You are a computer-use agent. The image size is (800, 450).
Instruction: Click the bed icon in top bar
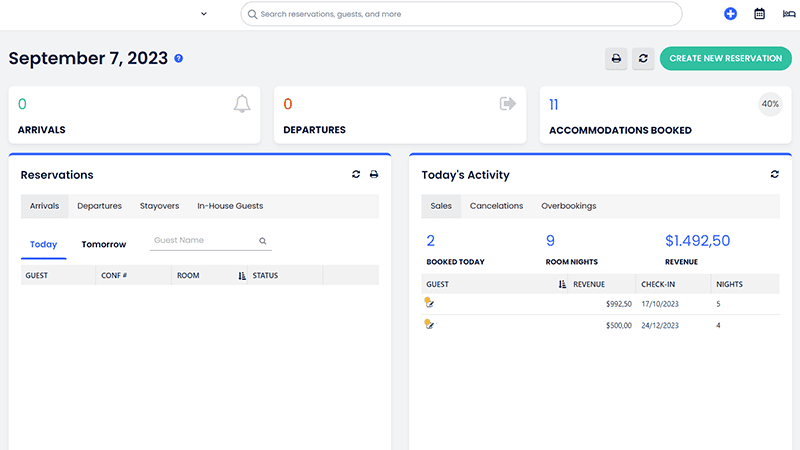tap(787, 14)
